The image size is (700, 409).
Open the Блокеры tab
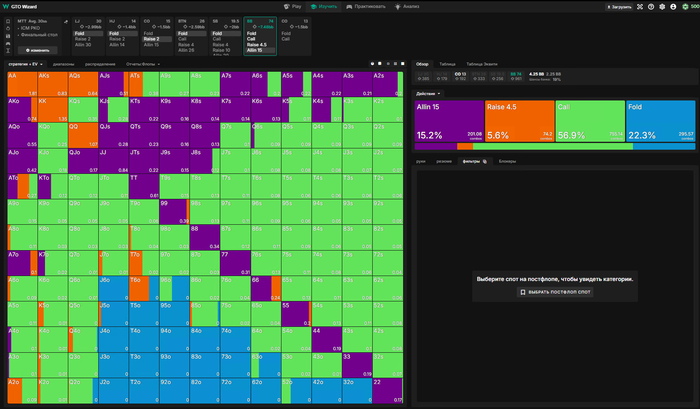[507, 160]
